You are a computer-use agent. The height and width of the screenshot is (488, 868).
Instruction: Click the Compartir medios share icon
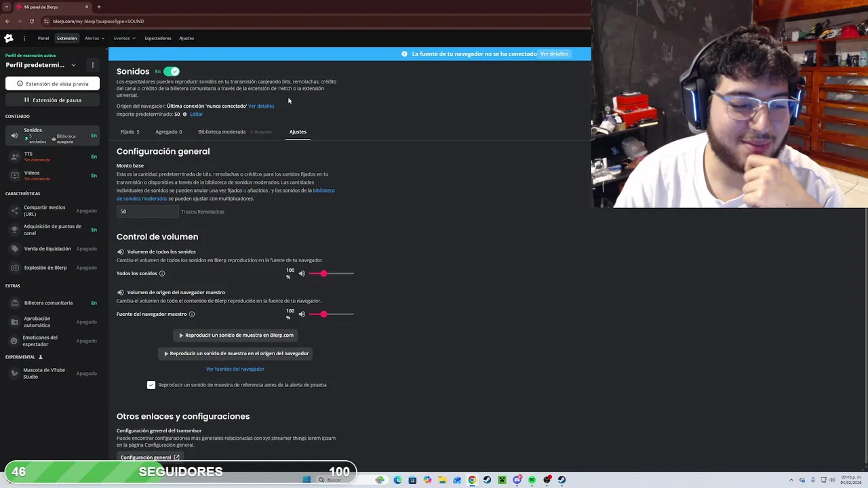click(14, 211)
